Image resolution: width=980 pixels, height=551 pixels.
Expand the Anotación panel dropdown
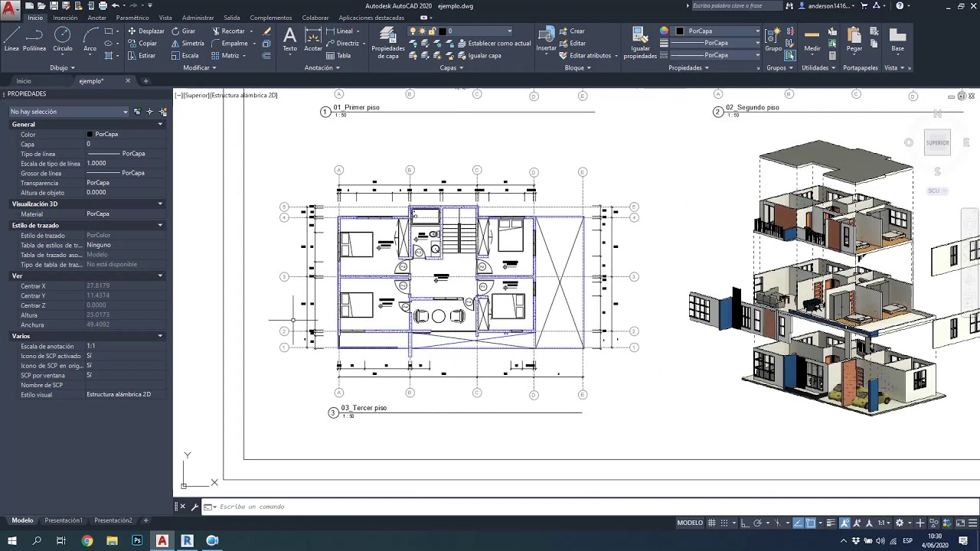[x=322, y=67]
